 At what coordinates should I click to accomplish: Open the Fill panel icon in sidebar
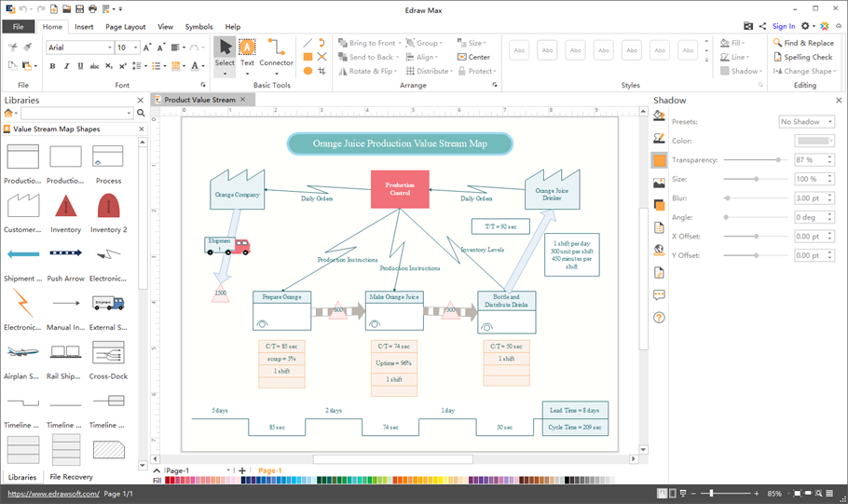pos(659,116)
